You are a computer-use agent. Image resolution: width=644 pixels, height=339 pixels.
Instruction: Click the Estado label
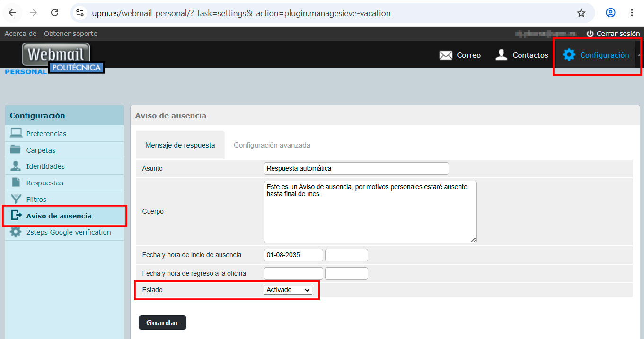152,290
